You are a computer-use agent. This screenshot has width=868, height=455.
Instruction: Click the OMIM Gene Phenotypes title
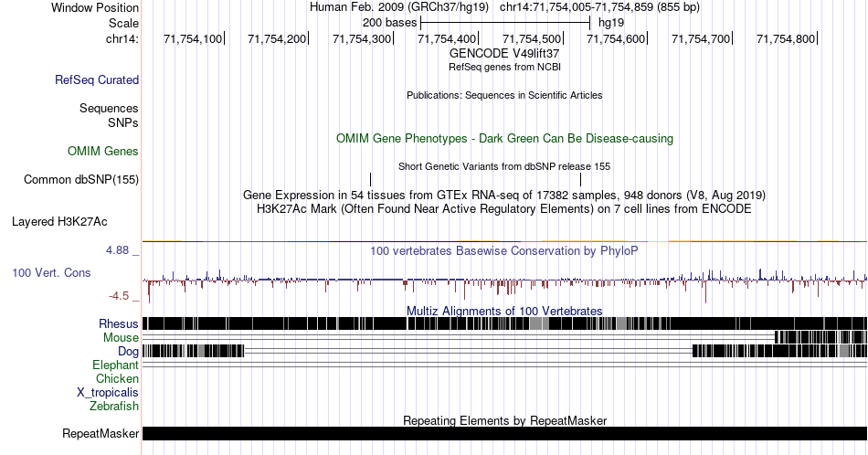click(505, 138)
